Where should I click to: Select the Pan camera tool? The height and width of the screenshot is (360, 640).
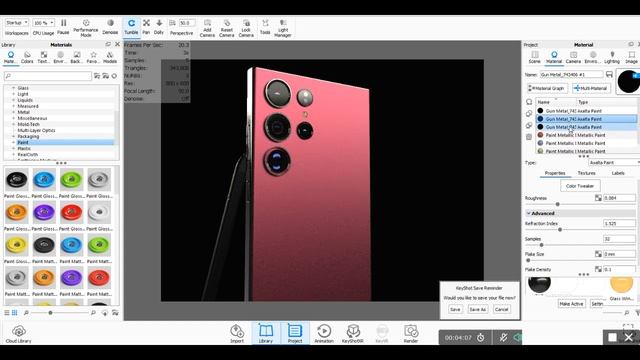[146, 27]
